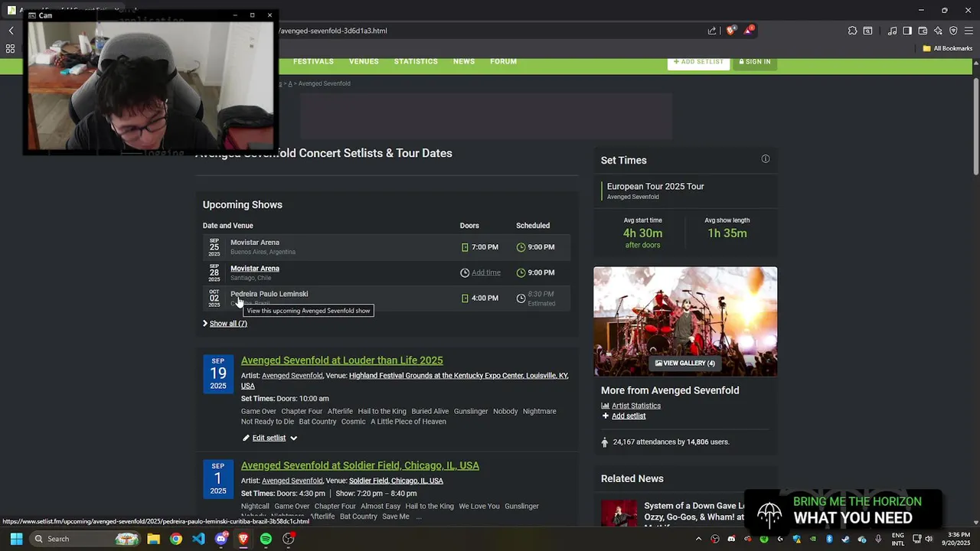
Task: Open Brave Rewards triangle icon
Action: pyautogui.click(x=749, y=31)
